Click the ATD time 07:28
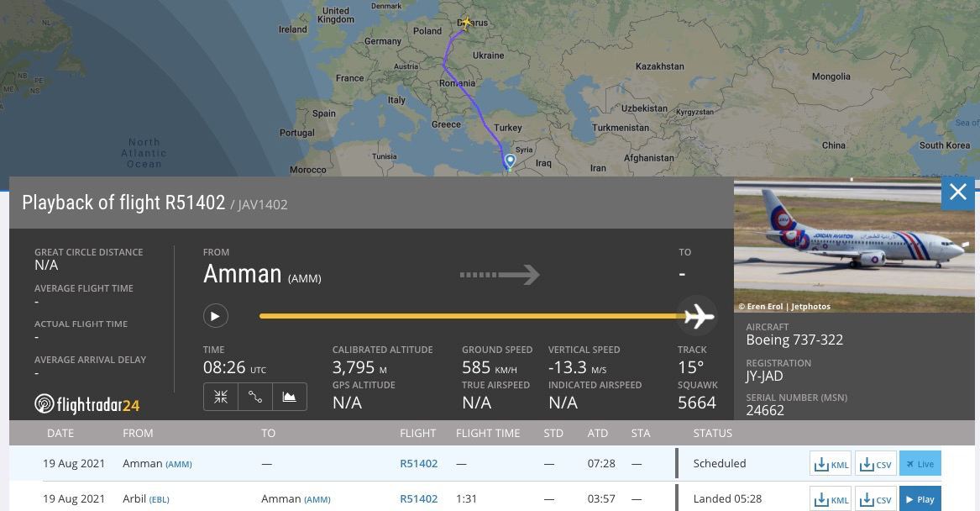This screenshot has height=511, width=980. (601, 463)
